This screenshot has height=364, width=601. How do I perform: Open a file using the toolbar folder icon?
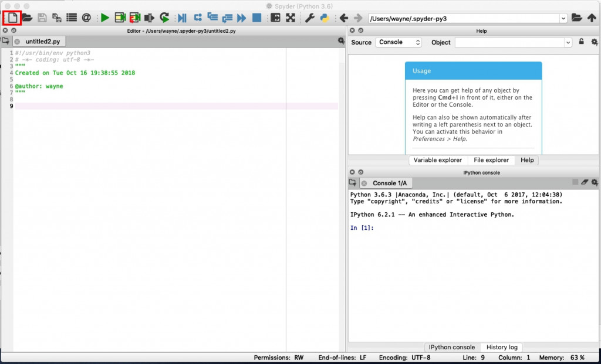(x=27, y=18)
